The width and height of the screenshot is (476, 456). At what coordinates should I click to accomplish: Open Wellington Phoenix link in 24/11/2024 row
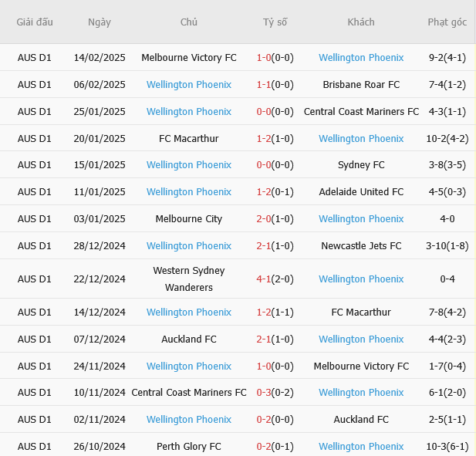(x=189, y=366)
